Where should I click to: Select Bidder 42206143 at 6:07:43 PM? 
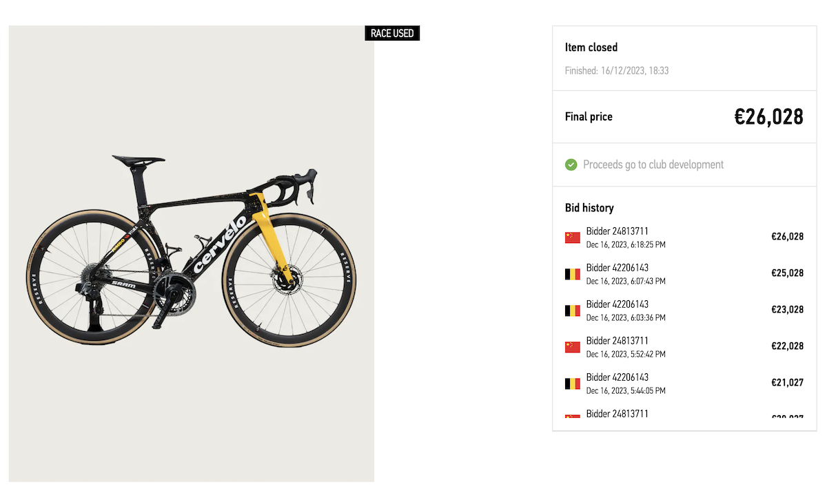(x=626, y=274)
